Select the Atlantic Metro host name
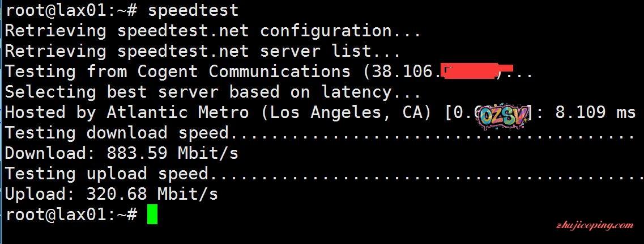The width and height of the screenshot is (644, 244). click(177, 112)
